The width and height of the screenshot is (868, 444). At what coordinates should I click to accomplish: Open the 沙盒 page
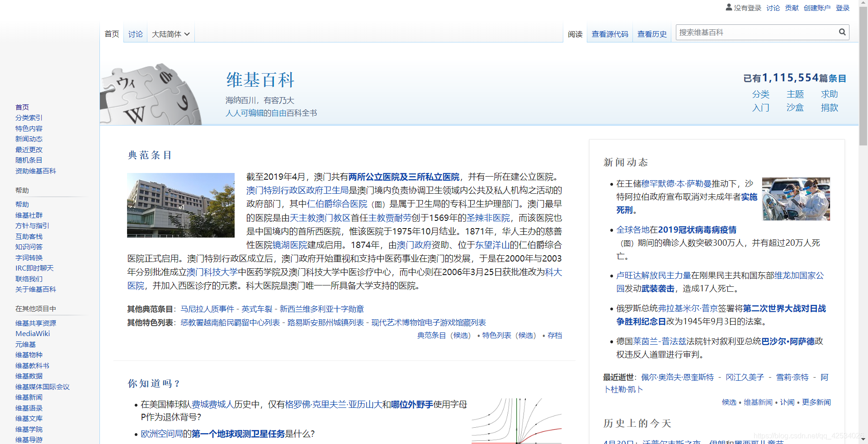(795, 108)
